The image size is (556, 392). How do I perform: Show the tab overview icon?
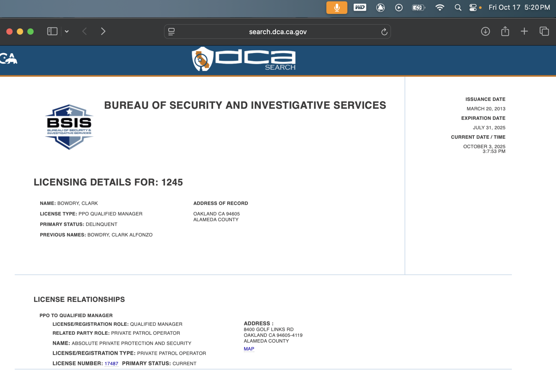point(544,31)
